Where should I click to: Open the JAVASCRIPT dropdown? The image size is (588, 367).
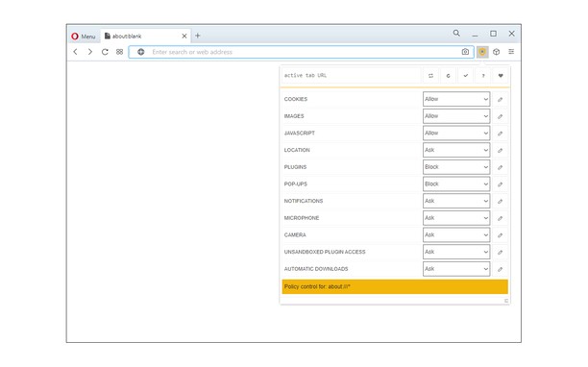(456, 134)
